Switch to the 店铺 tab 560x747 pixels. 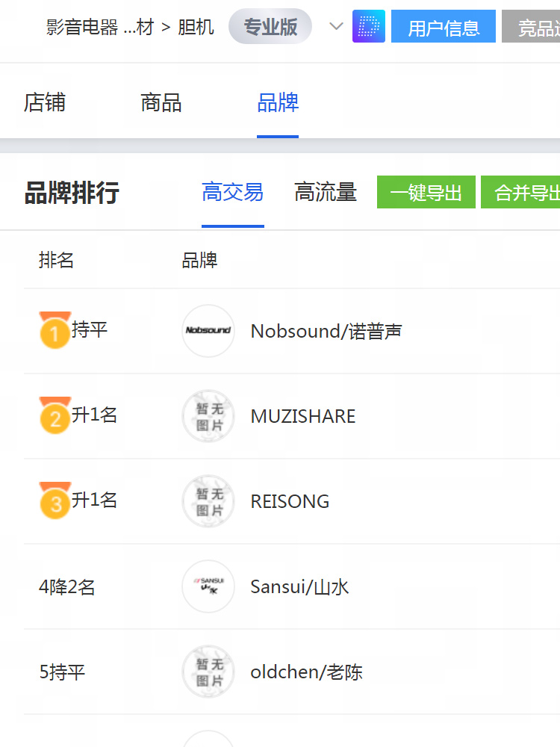(45, 102)
